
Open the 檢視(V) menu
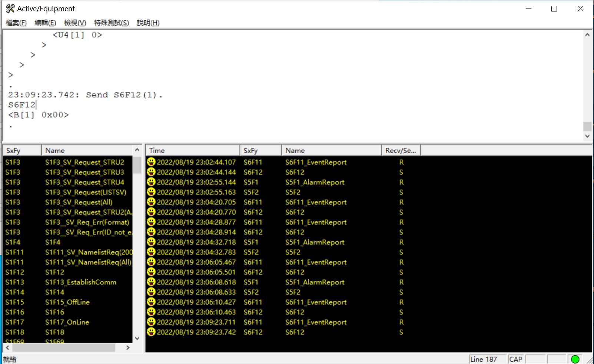(75, 23)
